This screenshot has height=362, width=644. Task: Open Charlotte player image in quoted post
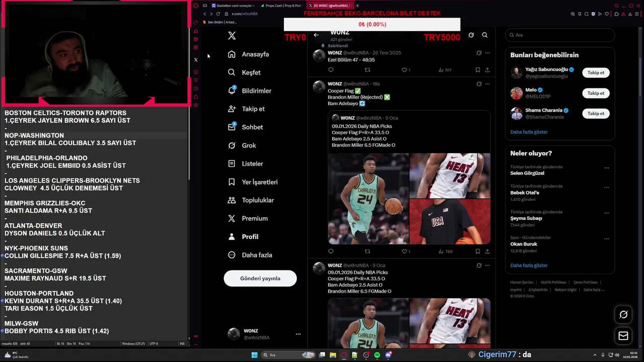(x=368, y=199)
